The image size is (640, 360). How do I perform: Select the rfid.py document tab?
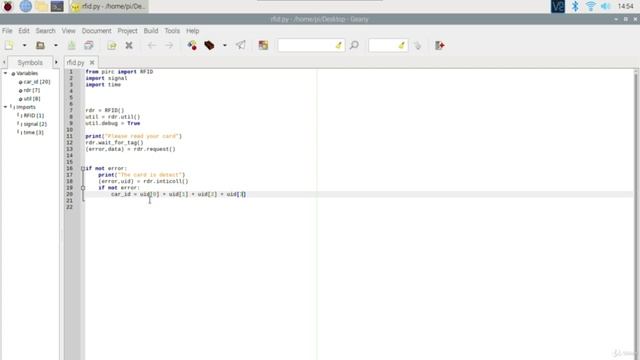coord(76,62)
